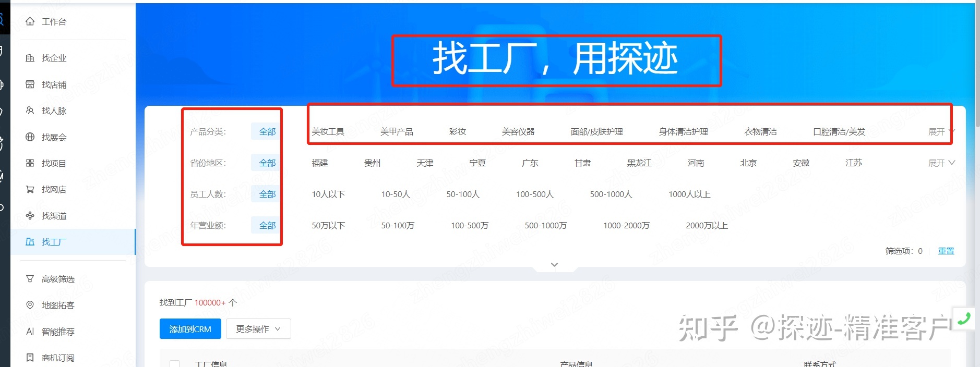Click the 找项目 grid icon
980x367 pixels.
pyautogui.click(x=30, y=163)
